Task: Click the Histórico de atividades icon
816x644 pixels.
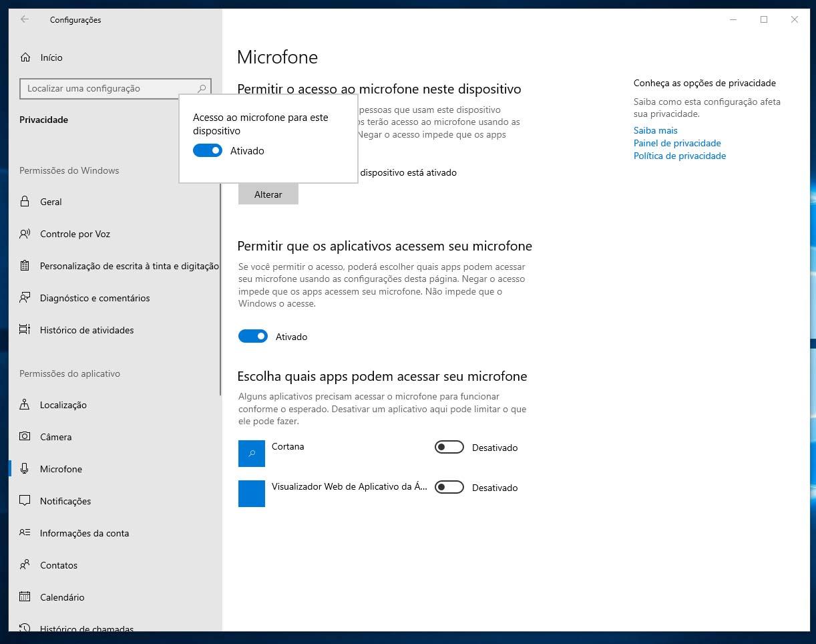Action: click(x=25, y=330)
